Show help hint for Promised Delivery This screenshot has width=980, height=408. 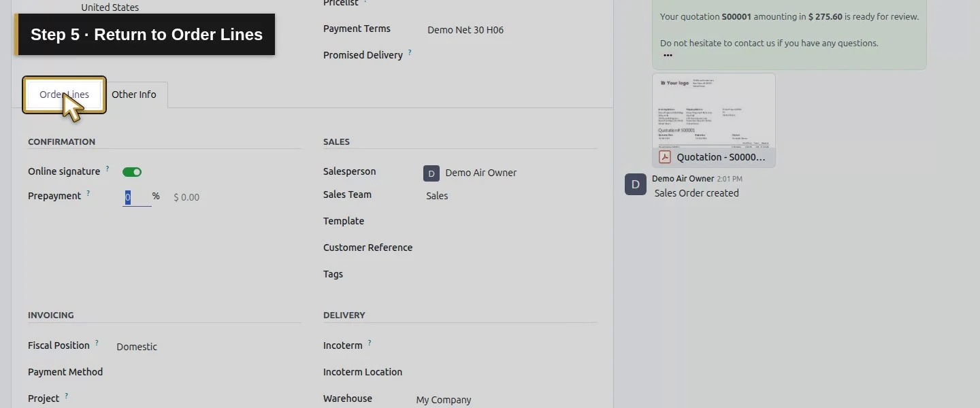(410, 52)
